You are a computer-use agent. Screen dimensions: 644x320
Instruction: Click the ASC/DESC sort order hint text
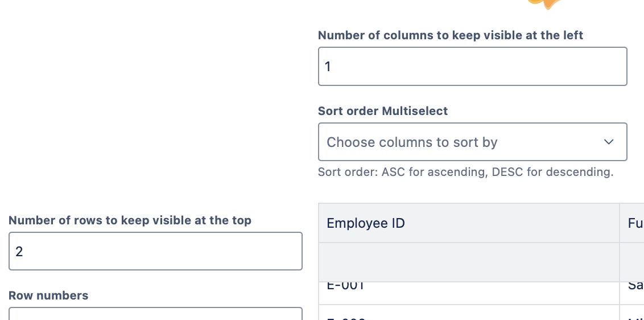click(x=465, y=173)
